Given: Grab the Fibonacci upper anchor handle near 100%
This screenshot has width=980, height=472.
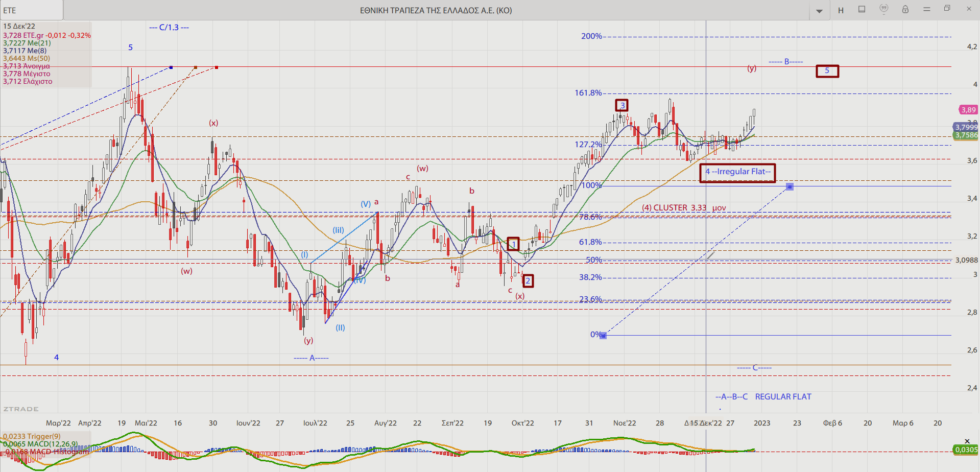Looking at the screenshot, I should coord(790,186).
